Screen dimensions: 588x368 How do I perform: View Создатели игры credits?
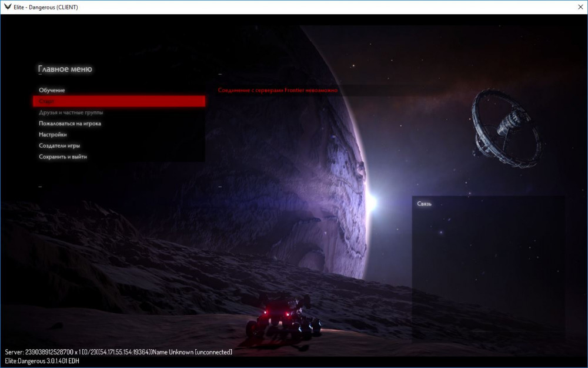[x=59, y=145]
